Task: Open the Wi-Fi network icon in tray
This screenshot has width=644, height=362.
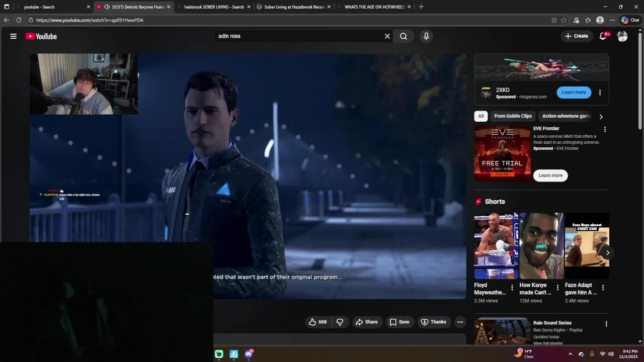Action: (602, 354)
